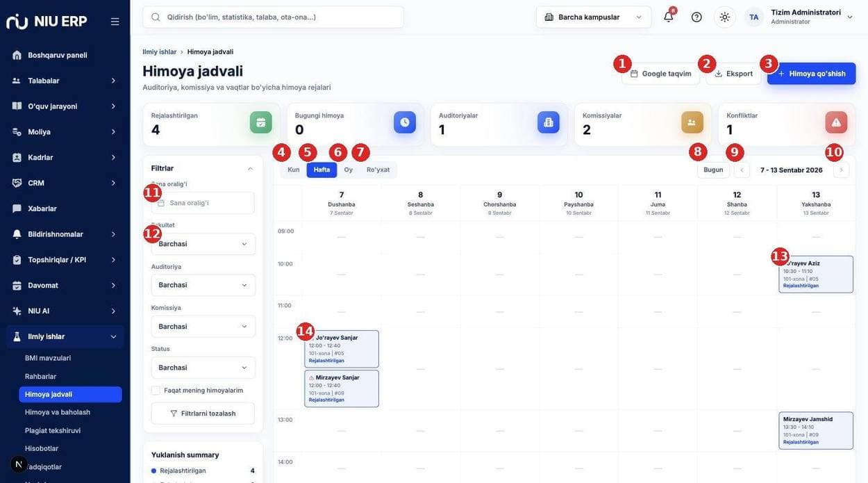Toggle the light/dark theme sun button
The image size is (868, 483).
click(725, 17)
